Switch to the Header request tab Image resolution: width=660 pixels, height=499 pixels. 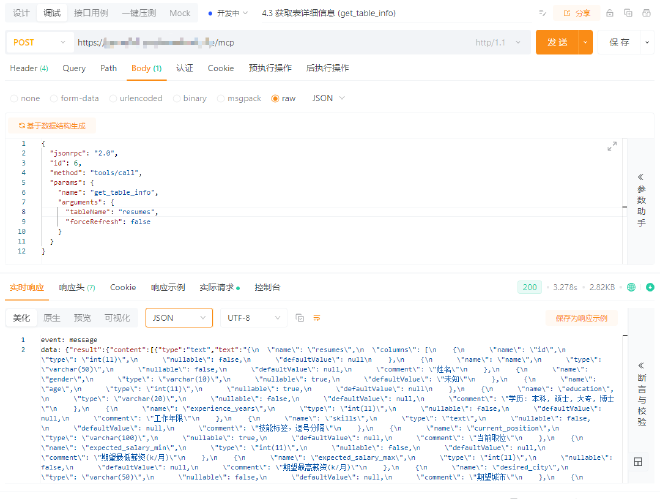click(x=28, y=68)
